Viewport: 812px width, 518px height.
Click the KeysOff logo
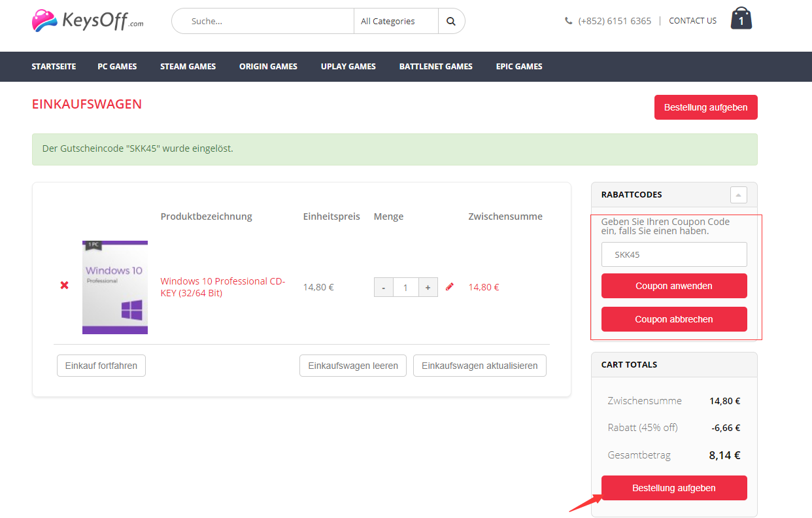tap(88, 21)
